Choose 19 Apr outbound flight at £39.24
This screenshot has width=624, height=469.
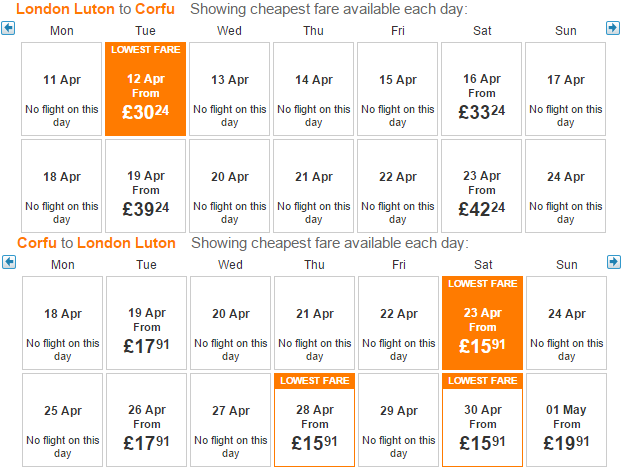146,186
